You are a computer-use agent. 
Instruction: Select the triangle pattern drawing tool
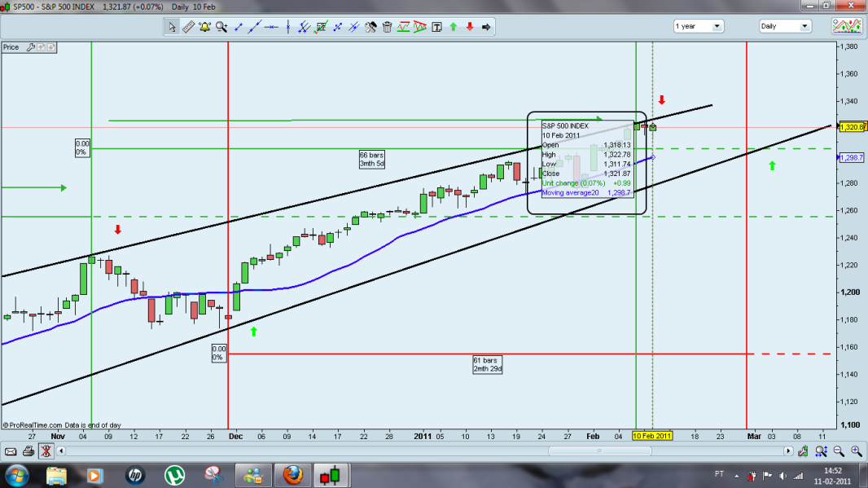420,27
